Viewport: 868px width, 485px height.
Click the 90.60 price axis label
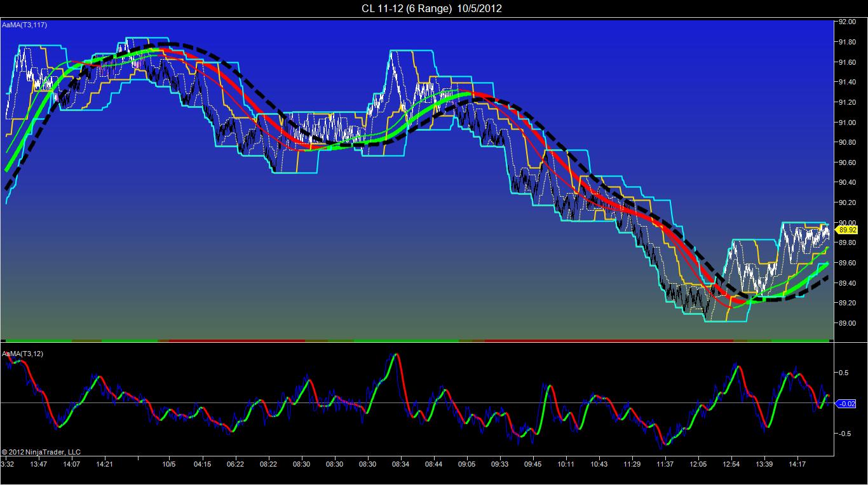point(846,163)
